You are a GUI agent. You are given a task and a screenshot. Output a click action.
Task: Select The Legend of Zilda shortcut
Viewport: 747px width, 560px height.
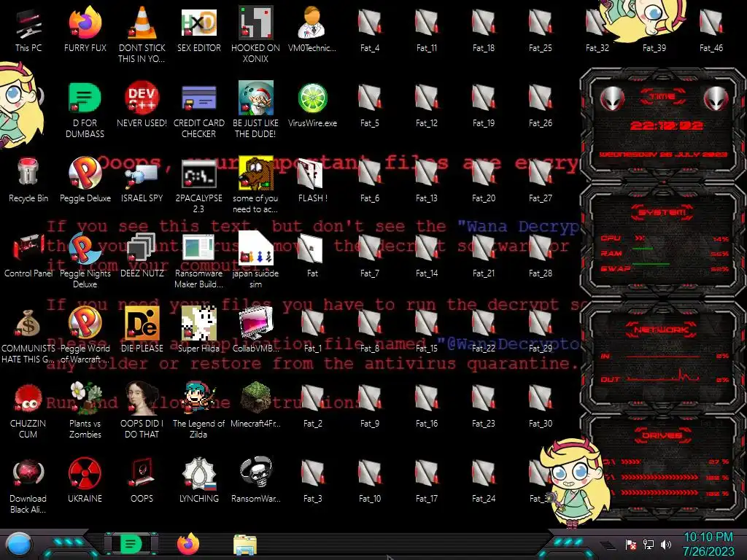click(x=199, y=410)
